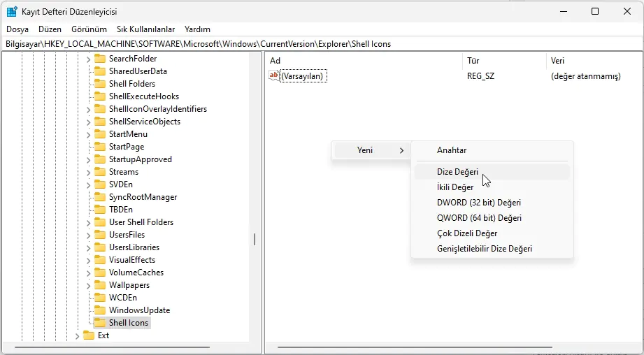This screenshot has height=355, width=644.
Task: Click the Registry Editor app icon in title bar
Action: coord(12,11)
